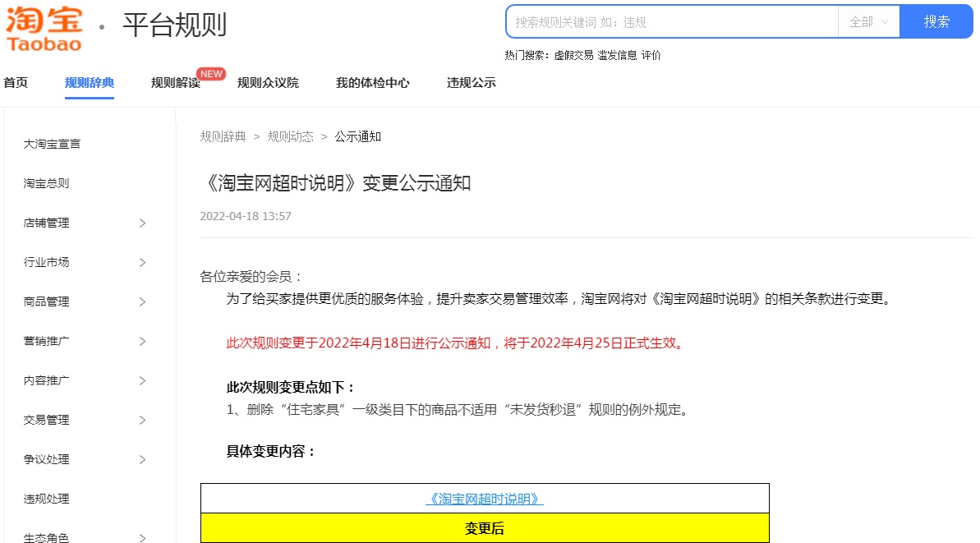Focus the rule keyword search field

tap(671, 22)
